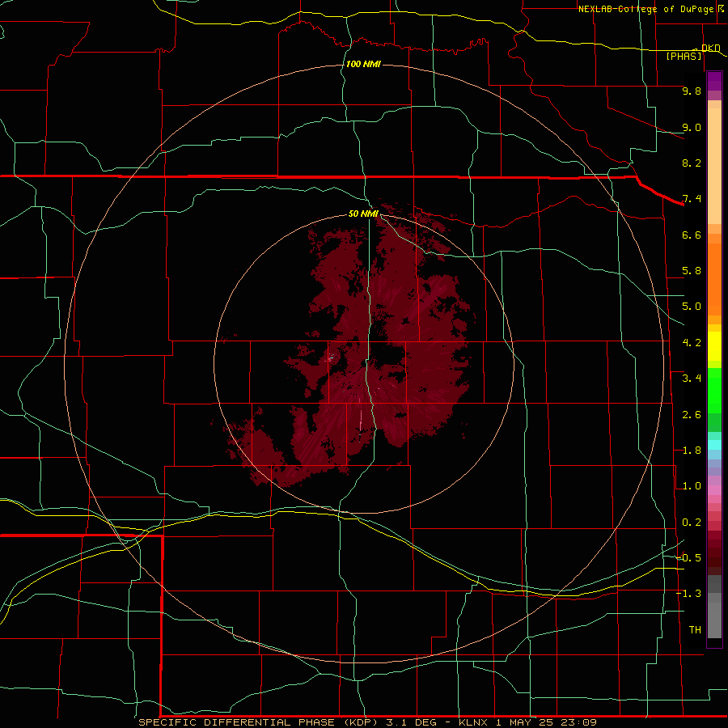The height and width of the screenshot is (728, 728).
Task: Select the -0.5 scale value
Action: 689,557
